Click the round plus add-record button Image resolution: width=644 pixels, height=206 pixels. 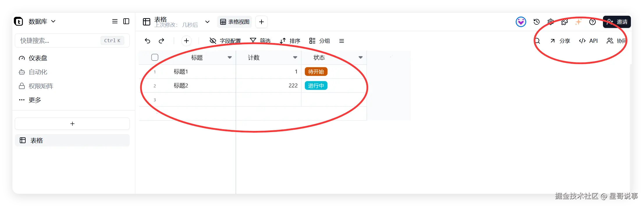point(186,41)
